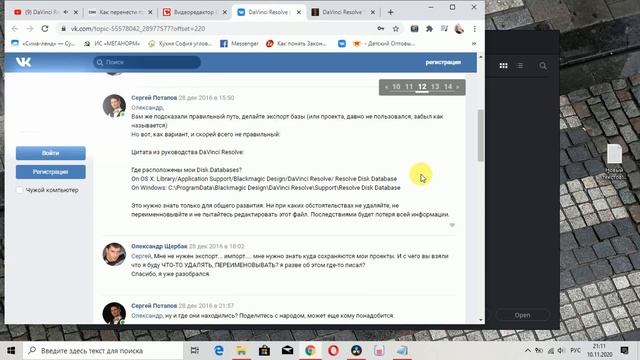The width and height of the screenshot is (640, 360).
Task: Open new browser tab with plus
Action: pos(390,12)
